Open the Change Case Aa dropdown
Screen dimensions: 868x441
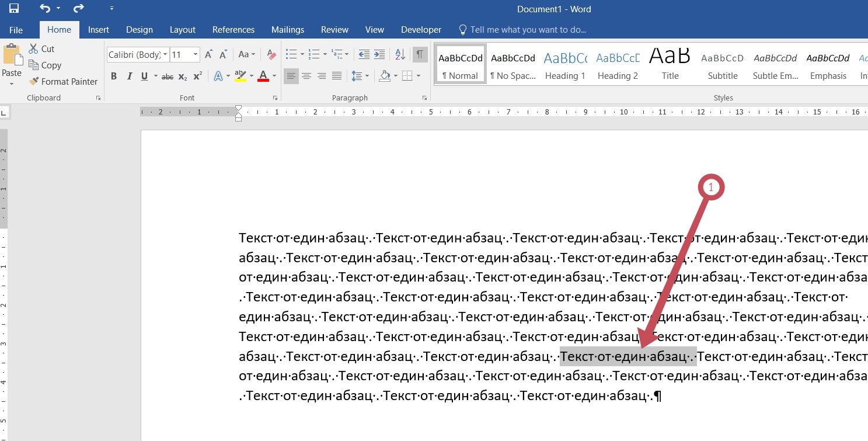(247, 55)
